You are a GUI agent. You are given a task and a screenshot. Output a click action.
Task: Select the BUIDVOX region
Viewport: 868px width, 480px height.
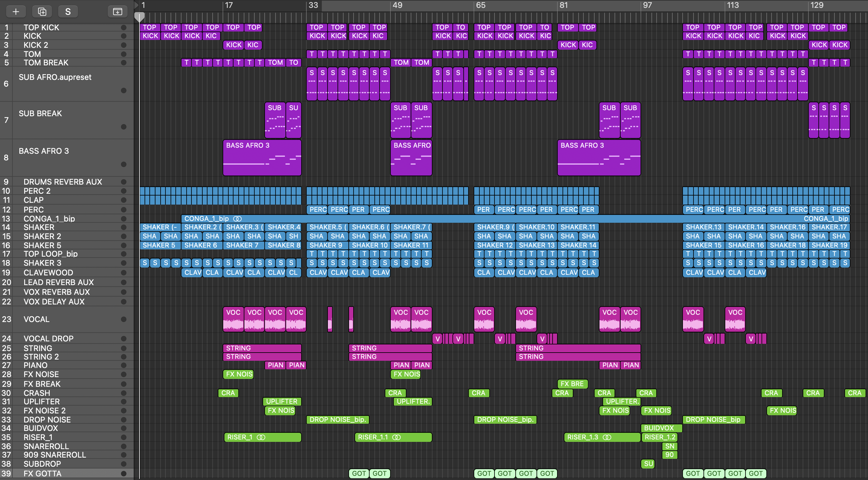661,428
